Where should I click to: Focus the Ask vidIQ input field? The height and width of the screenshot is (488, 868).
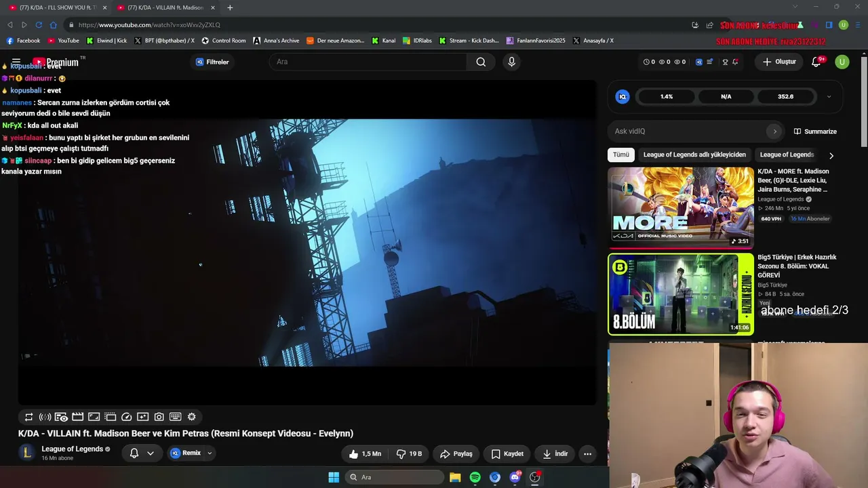tap(690, 131)
